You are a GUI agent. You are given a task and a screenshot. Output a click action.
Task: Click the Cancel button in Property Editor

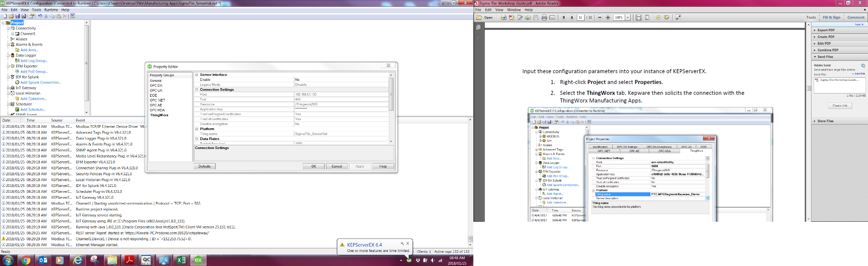337,166
